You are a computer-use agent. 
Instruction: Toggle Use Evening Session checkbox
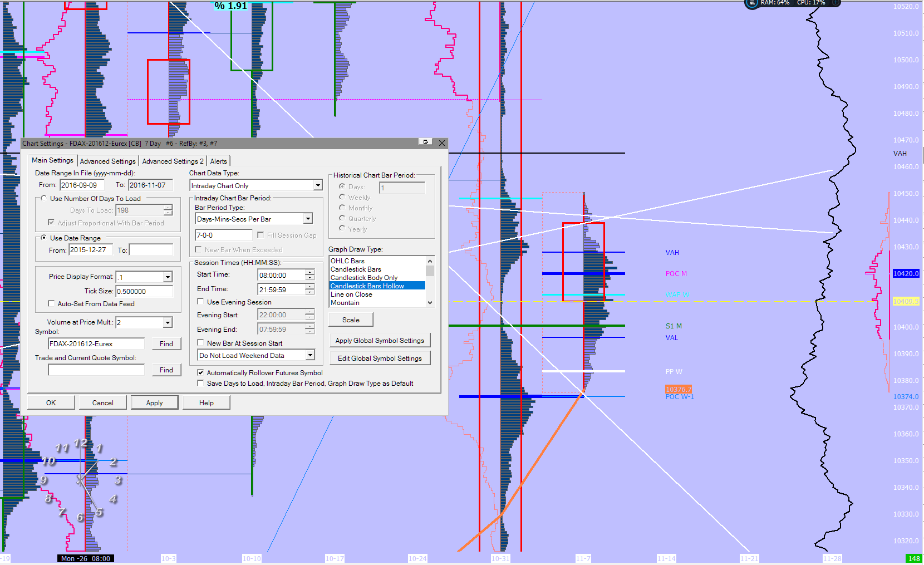(200, 302)
